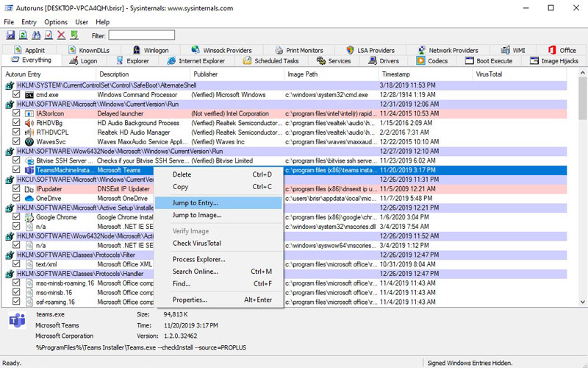Click the VirusTotal column header
This screenshot has width=588, height=368.
pyautogui.click(x=520, y=74)
